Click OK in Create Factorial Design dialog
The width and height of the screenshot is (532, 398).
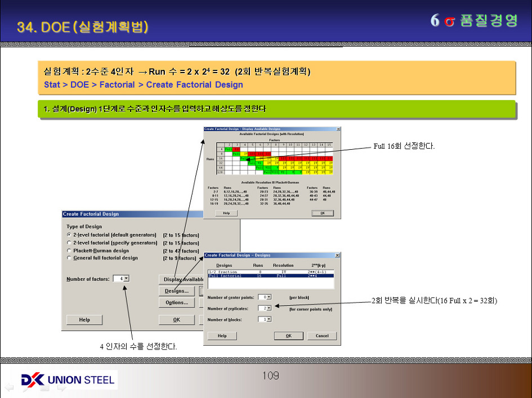coord(176,320)
